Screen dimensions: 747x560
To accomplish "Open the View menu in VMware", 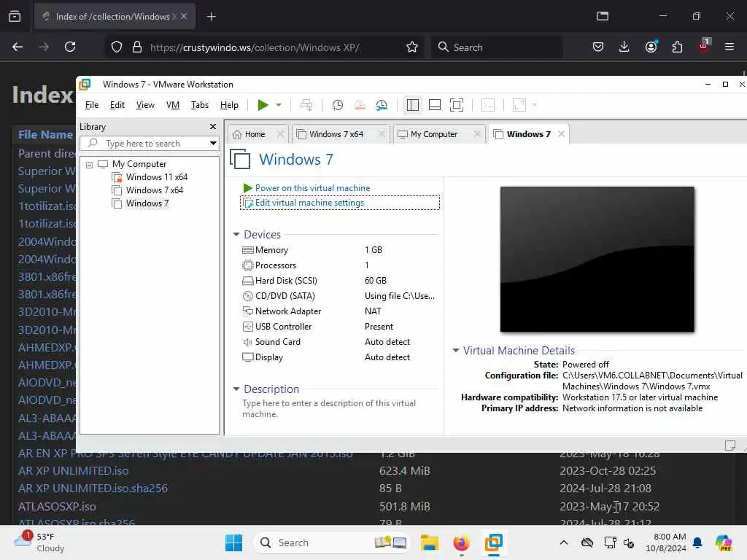I will point(145,105).
